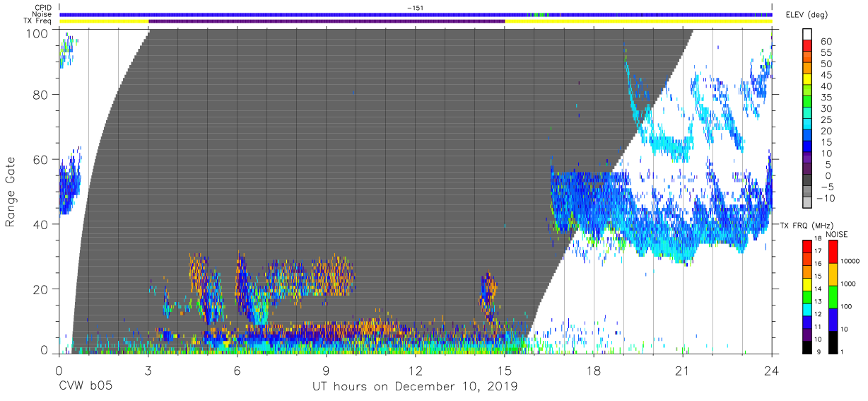Viewport: 868px width, 401px height.
Task: Click the 12 hour tick on the UT axis
Action: [x=416, y=370]
